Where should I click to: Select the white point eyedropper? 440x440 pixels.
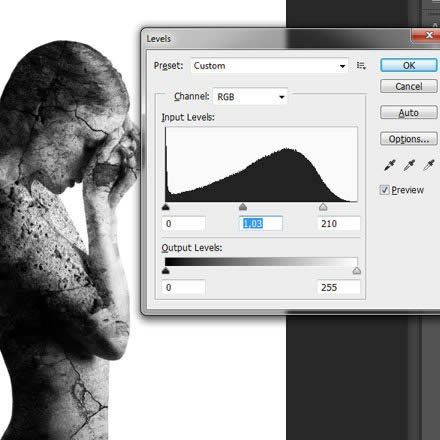tap(429, 165)
